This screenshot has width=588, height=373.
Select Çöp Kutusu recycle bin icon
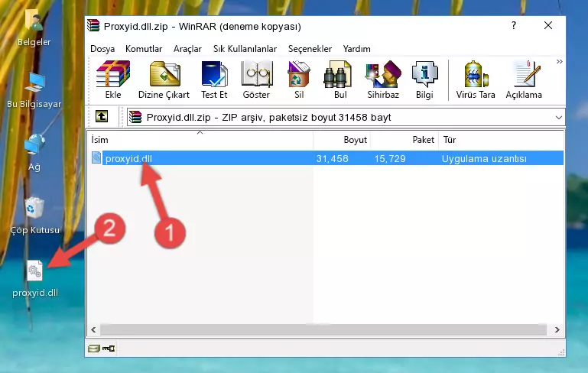tap(34, 216)
